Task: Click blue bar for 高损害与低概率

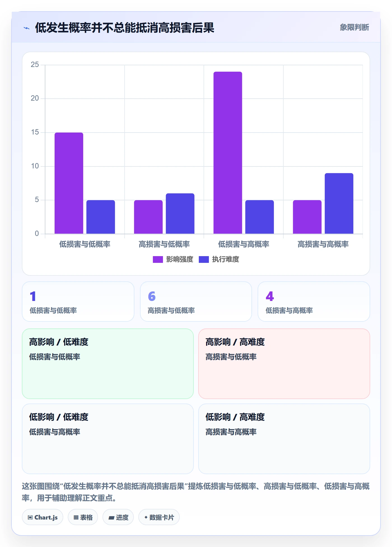Action: pos(180,214)
